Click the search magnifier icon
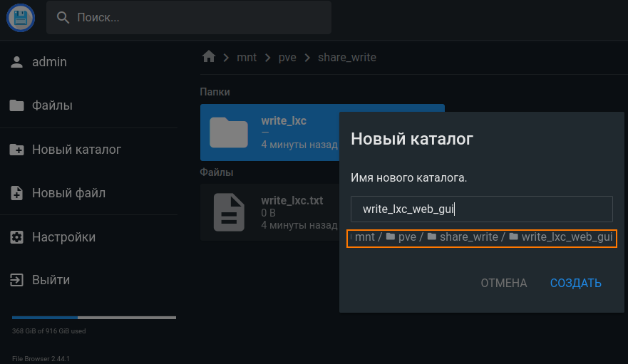The image size is (628, 364). (x=63, y=17)
